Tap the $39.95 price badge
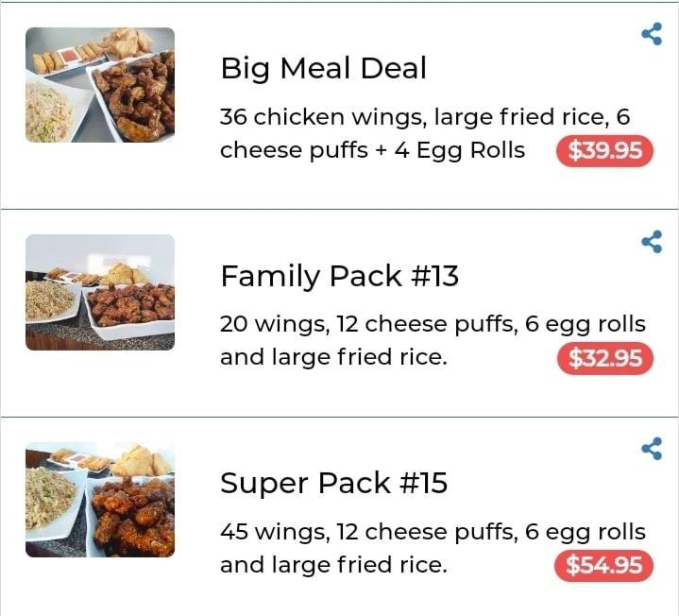This screenshot has width=679, height=616. (x=604, y=151)
